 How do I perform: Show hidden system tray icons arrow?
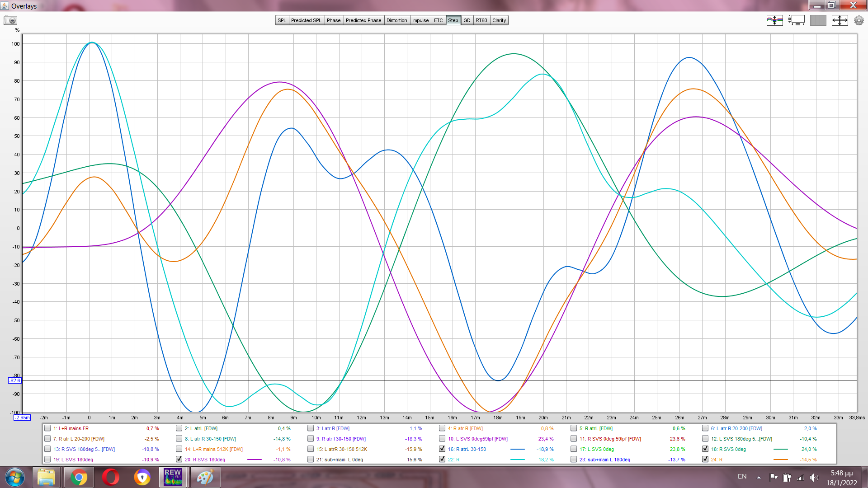coord(759,477)
